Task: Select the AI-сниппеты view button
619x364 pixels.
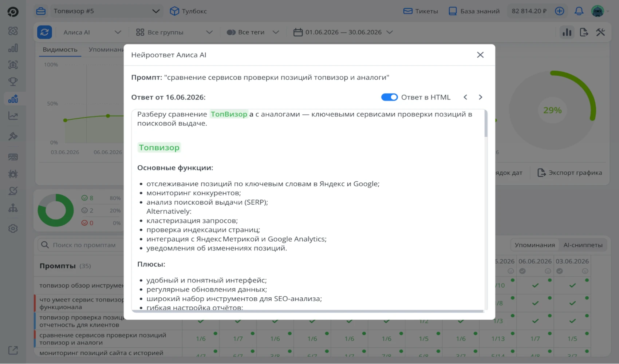Action: tap(583, 245)
